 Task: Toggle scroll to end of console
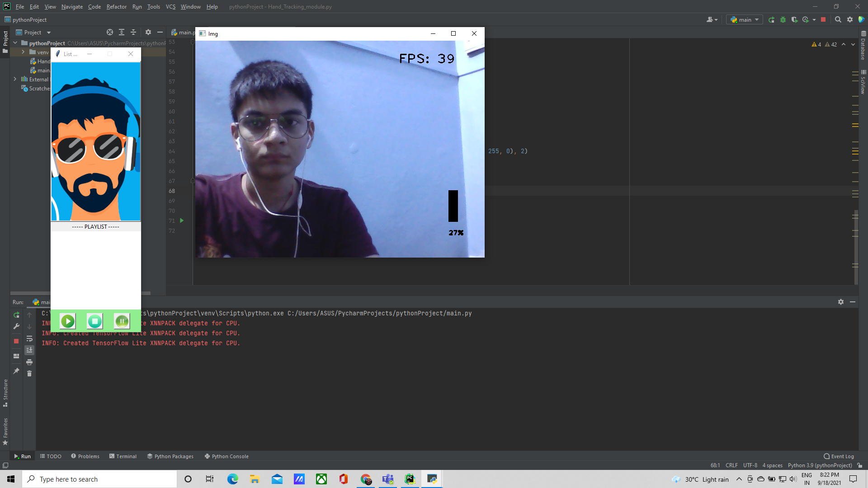29,350
